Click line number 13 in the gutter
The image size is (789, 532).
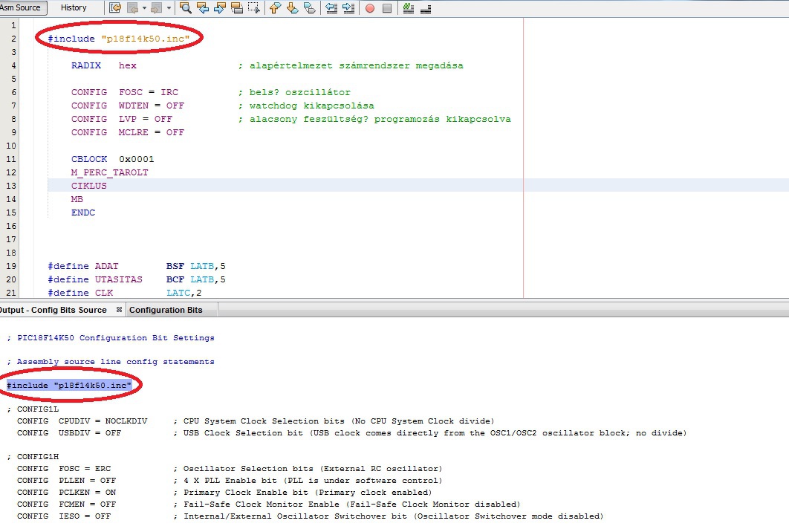pyautogui.click(x=11, y=186)
